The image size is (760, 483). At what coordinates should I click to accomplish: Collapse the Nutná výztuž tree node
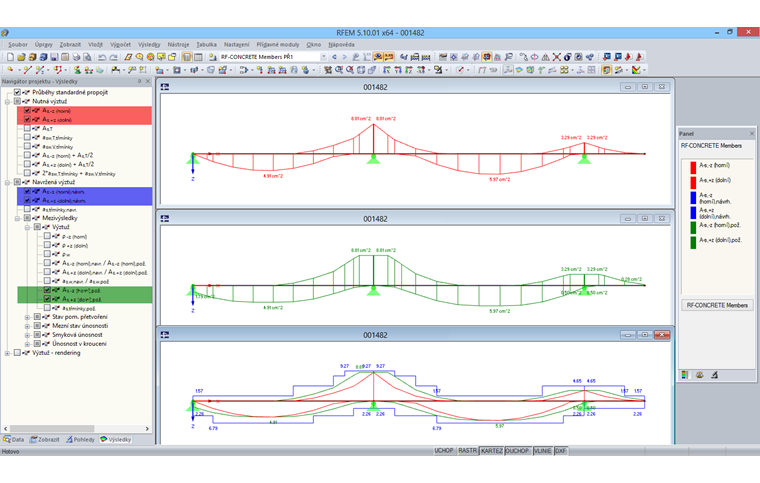pyautogui.click(x=7, y=102)
